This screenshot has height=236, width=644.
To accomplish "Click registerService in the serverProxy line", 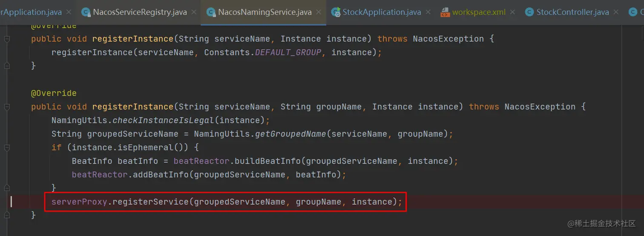I will 151,201.
